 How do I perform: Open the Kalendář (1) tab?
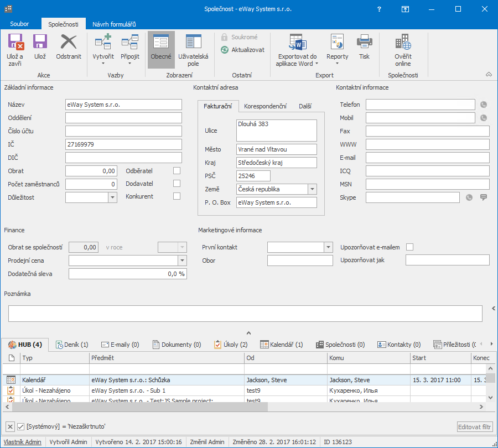pyautogui.click(x=282, y=345)
